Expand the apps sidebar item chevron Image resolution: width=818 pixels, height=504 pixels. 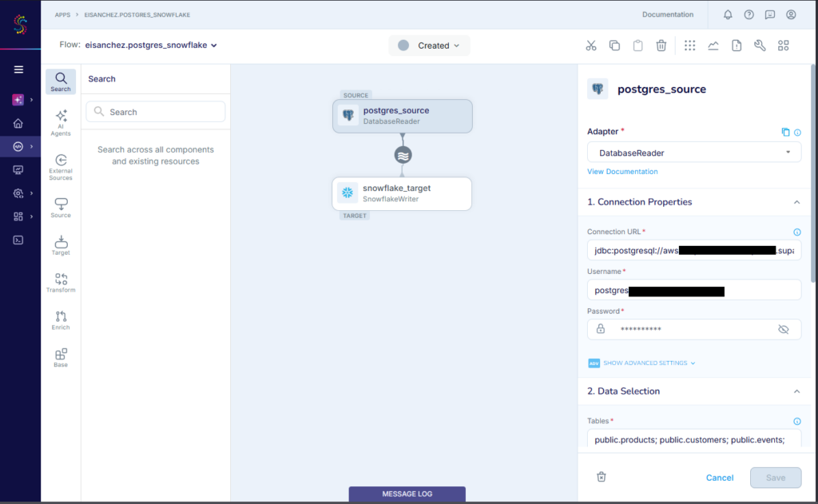click(31, 147)
